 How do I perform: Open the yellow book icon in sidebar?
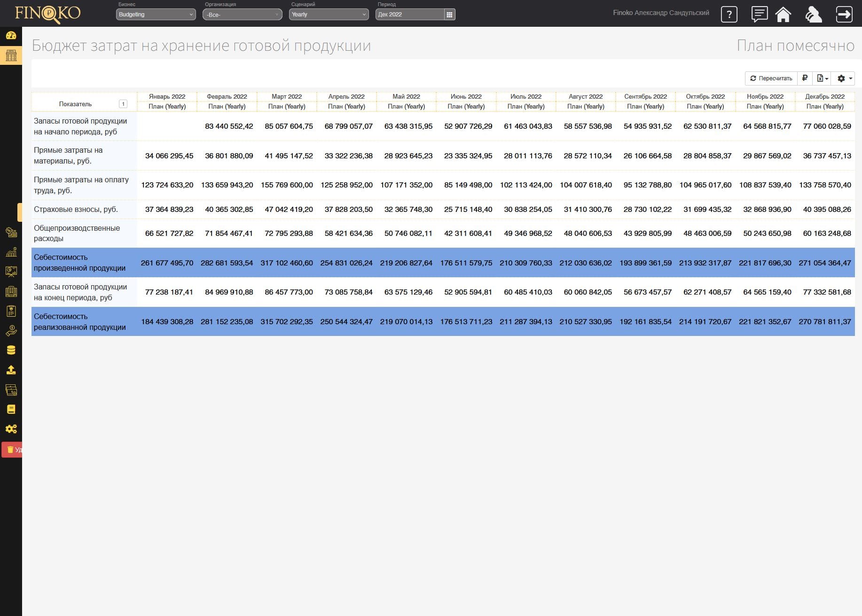11,409
